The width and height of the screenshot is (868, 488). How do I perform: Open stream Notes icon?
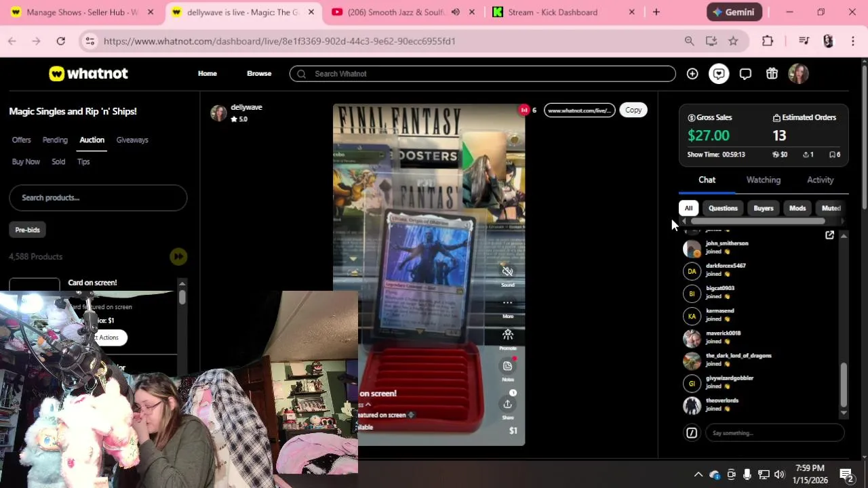point(507,366)
